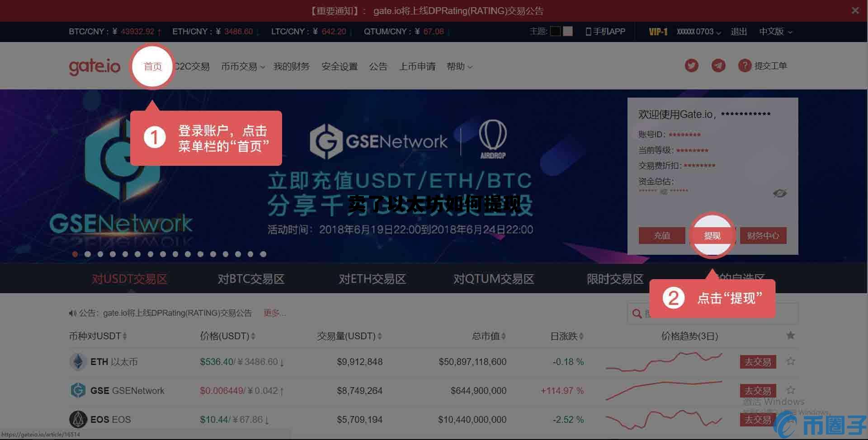
Task: Expand the 中文版 language dropdown
Action: coord(776,32)
